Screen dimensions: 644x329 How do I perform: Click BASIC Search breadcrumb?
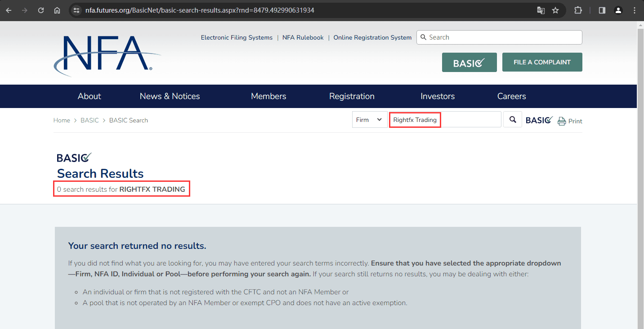point(129,120)
